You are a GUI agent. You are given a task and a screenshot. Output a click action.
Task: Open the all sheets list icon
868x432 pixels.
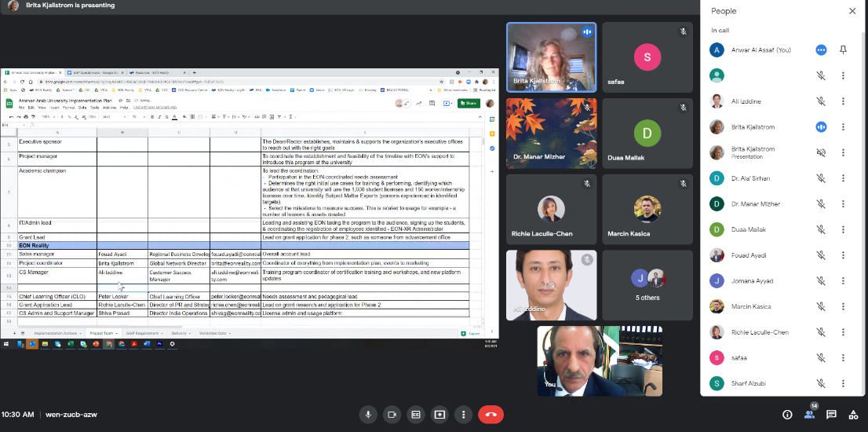23,333
